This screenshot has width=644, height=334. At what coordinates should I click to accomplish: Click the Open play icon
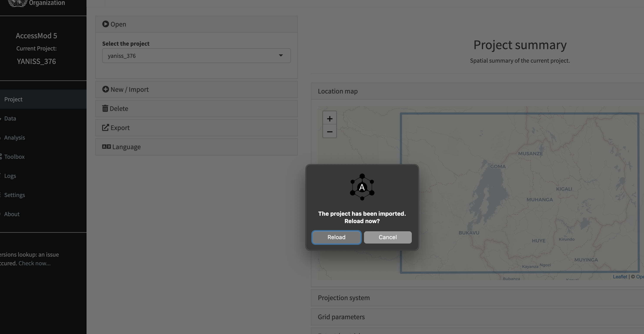(x=105, y=24)
